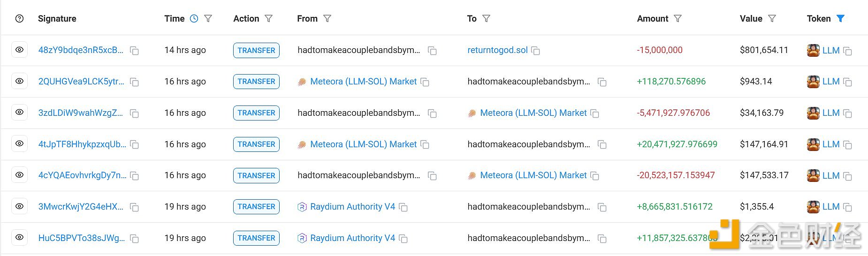Viewport: 868px width, 256px height.
Task: Toggle the eye icon for HuC5BPVTo38sJWg row
Action: click(x=19, y=238)
